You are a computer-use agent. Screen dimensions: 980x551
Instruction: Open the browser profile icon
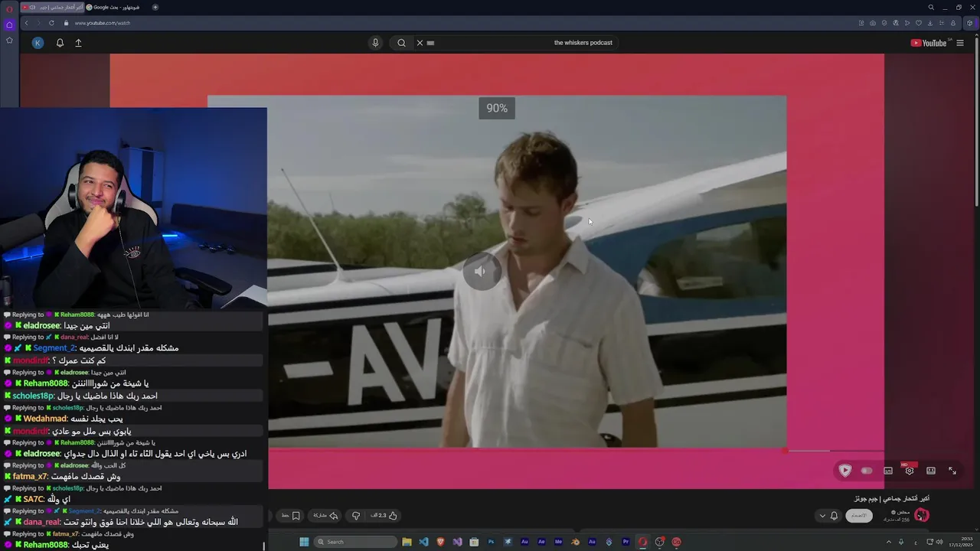[953, 23]
